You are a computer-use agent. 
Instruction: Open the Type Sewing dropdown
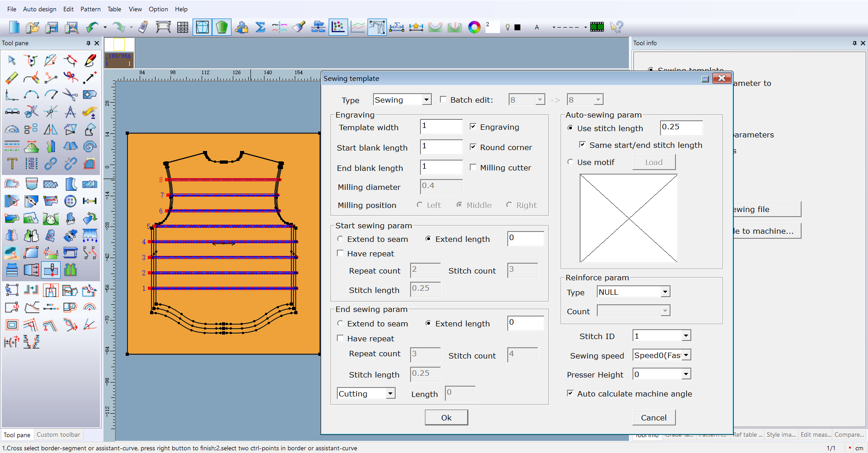(x=426, y=99)
